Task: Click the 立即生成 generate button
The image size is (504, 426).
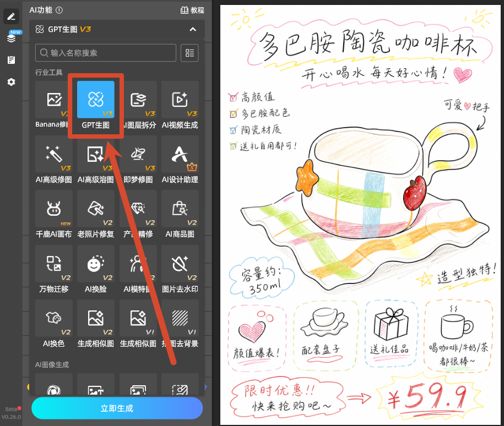Action: [x=117, y=408]
